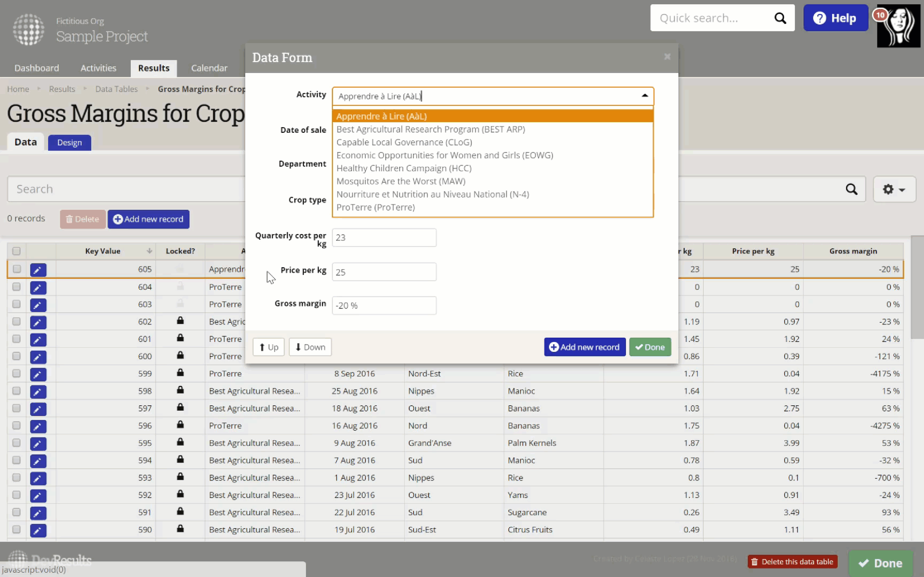The width and height of the screenshot is (924, 577).
Task: Click the lock icon on row 602
Action: pyautogui.click(x=180, y=321)
